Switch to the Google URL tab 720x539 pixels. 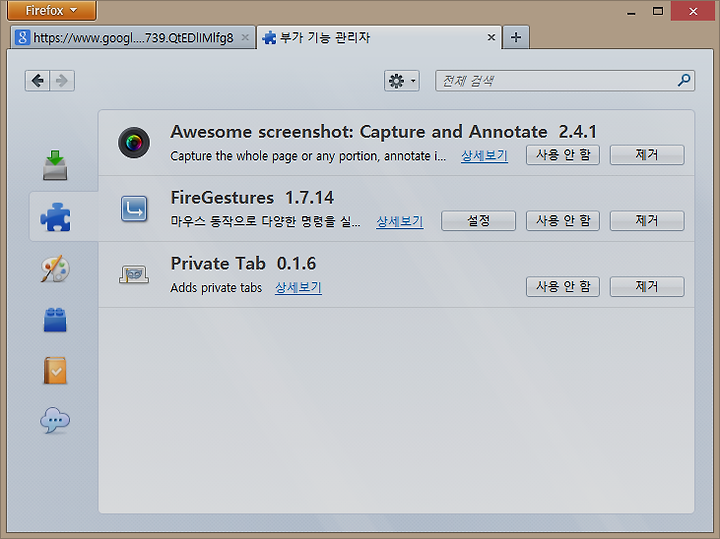pyautogui.click(x=133, y=37)
